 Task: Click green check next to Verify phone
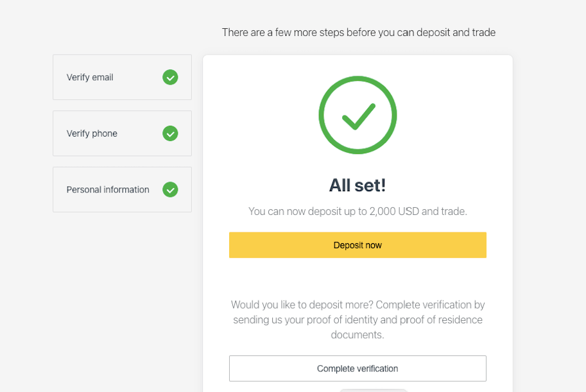click(170, 133)
